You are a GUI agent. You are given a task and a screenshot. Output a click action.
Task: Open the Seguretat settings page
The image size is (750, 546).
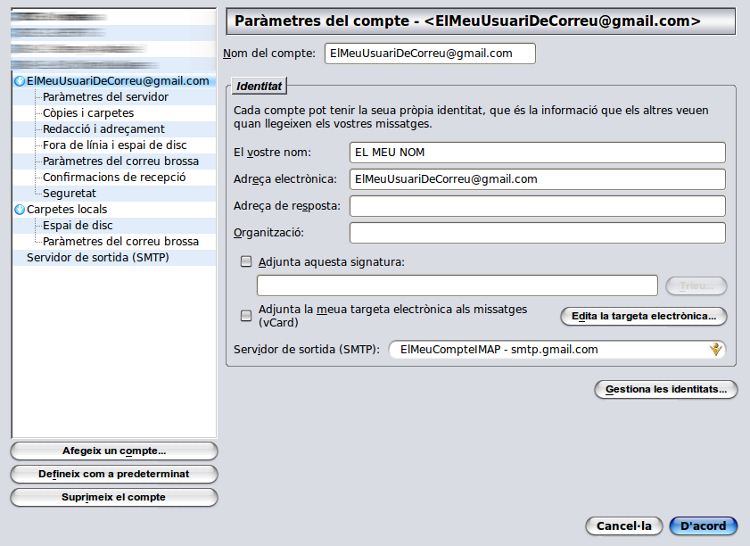(x=69, y=193)
